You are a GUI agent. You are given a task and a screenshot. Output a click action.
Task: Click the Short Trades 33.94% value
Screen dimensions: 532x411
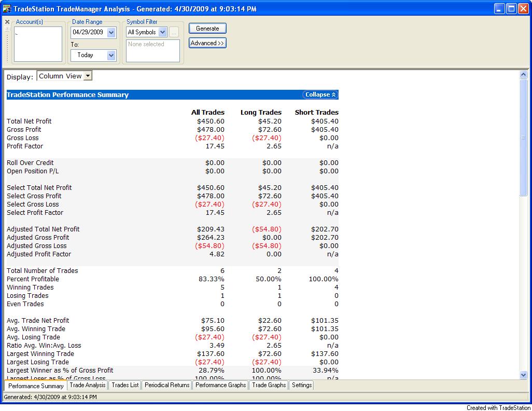(326, 370)
